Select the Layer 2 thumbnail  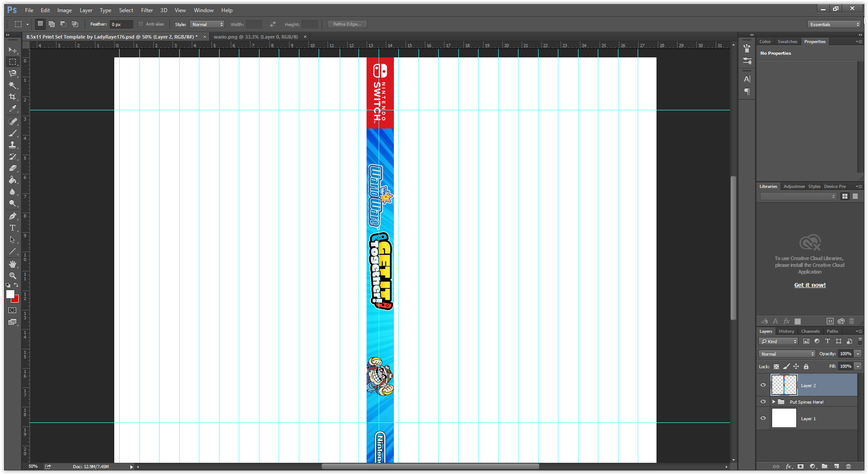click(784, 385)
